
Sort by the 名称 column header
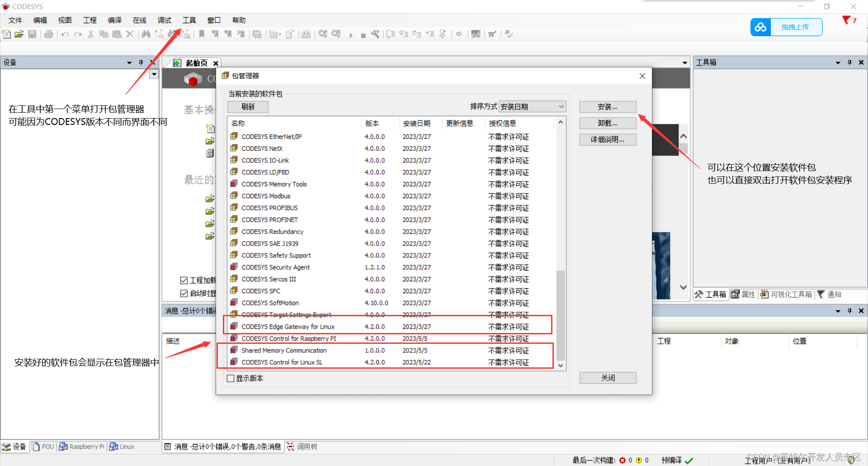pyautogui.click(x=295, y=123)
